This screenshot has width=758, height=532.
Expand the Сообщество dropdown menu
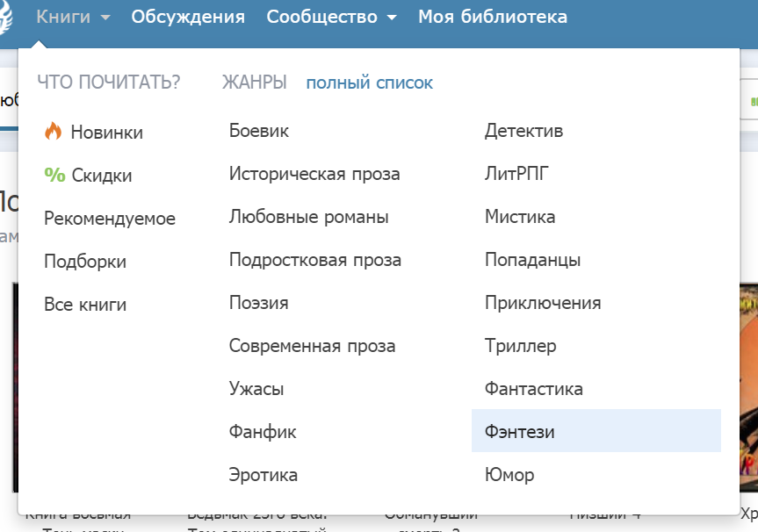point(331,17)
